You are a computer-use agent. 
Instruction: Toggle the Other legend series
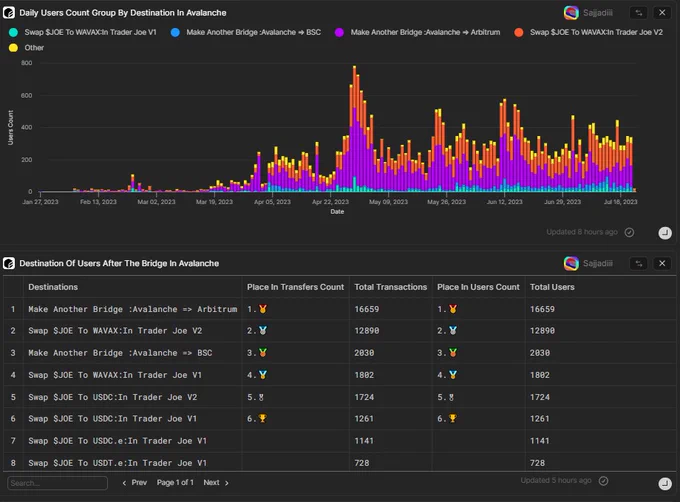click(26, 48)
